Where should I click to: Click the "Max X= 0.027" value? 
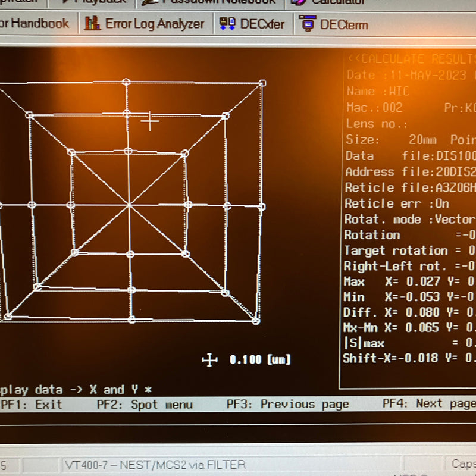point(392,281)
